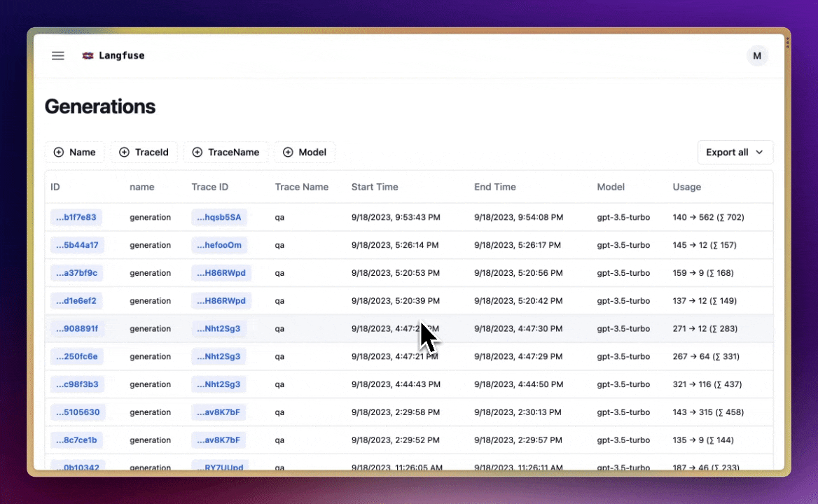
Task: Open generation ID ...908891f
Action: (x=77, y=329)
